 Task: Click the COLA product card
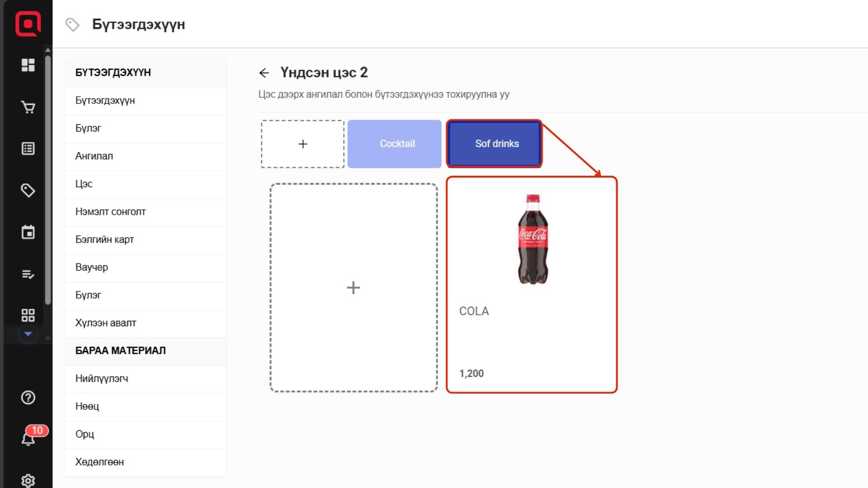pyautogui.click(x=532, y=285)
